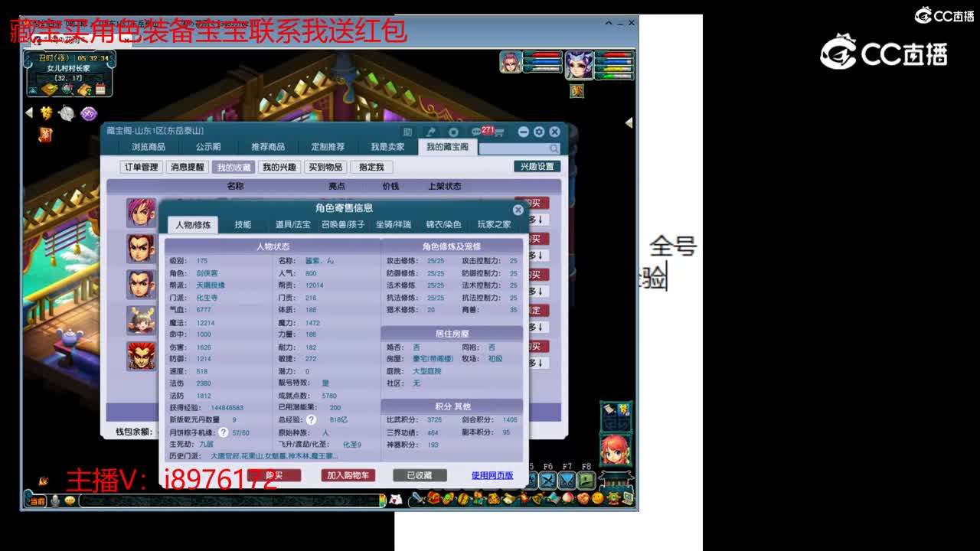Open the 公示期 section

pos(208,146)
